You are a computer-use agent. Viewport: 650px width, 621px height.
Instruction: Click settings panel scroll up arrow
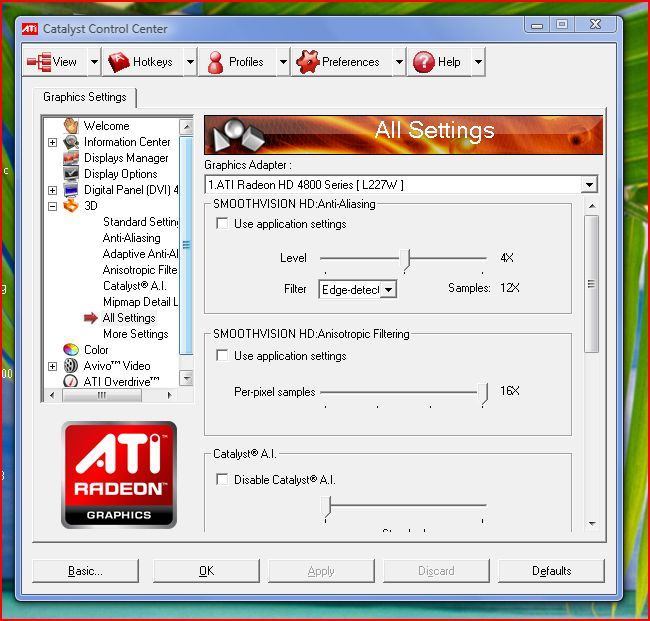592,206
